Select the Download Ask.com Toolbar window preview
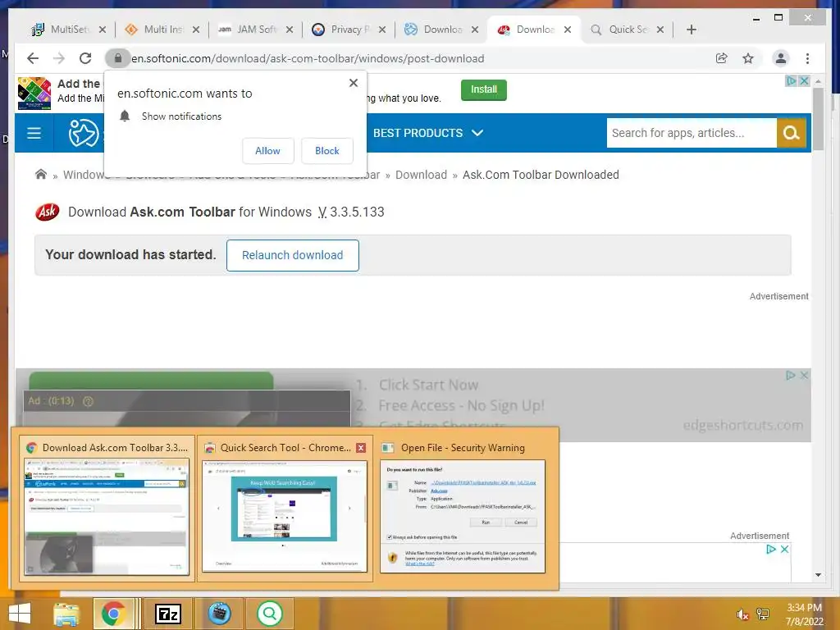Screen dimensions: 840x630 click(x=107, y=509)
